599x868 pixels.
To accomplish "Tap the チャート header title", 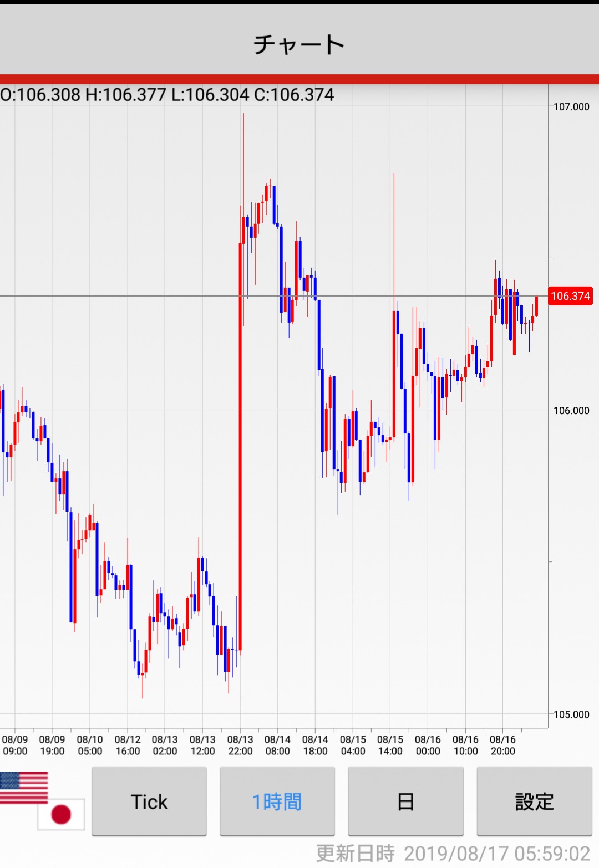I will tap(299, 44).
